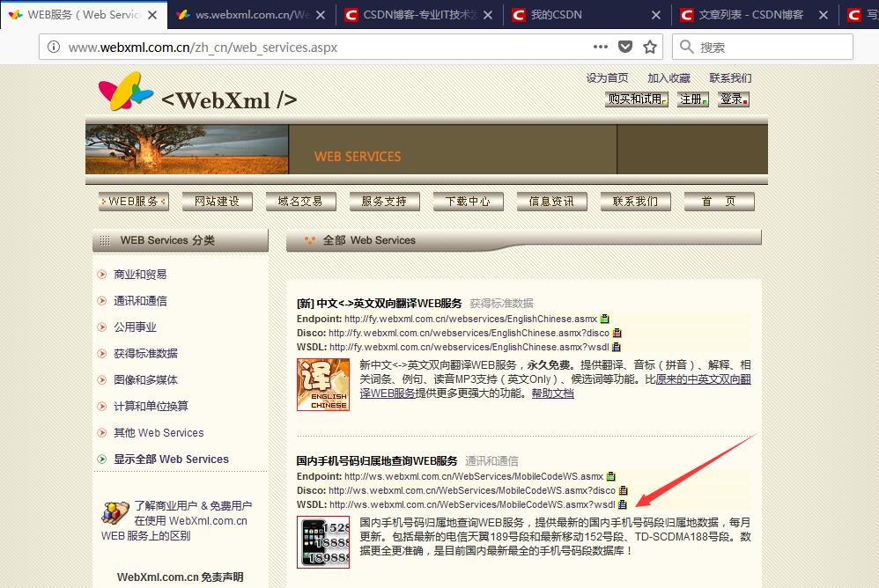
Task: Close the 我的CSDN tab
Action: click(656, 15)
